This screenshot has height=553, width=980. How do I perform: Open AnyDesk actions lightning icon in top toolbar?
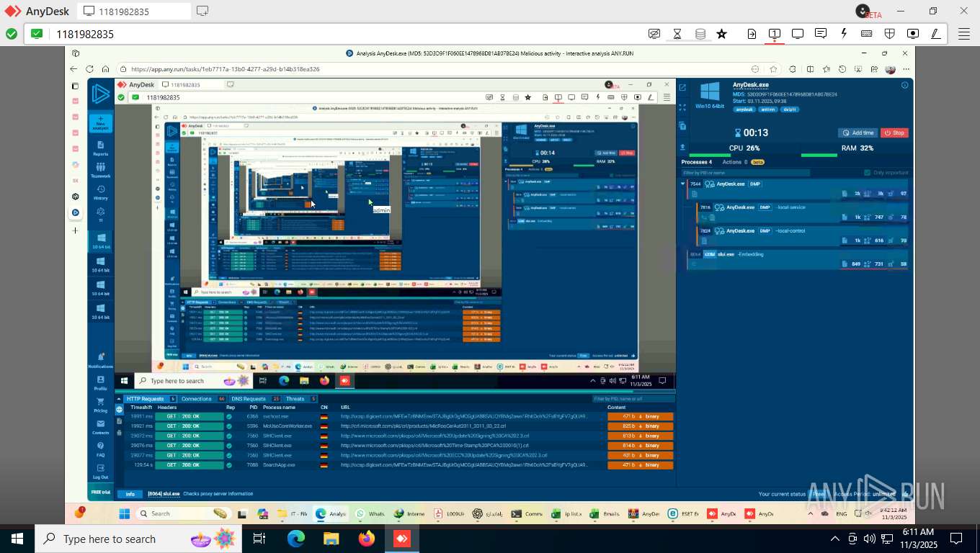pyautogui.click(x=844, y=34)
